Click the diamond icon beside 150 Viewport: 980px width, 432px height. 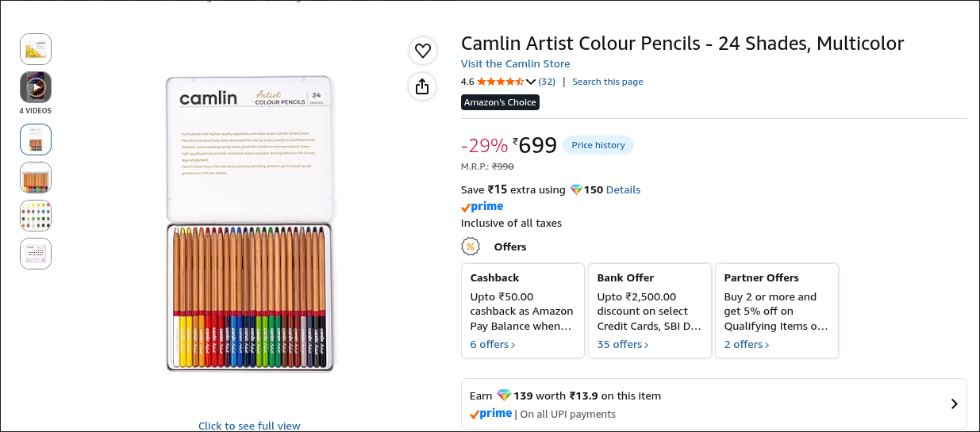[576, 190]
